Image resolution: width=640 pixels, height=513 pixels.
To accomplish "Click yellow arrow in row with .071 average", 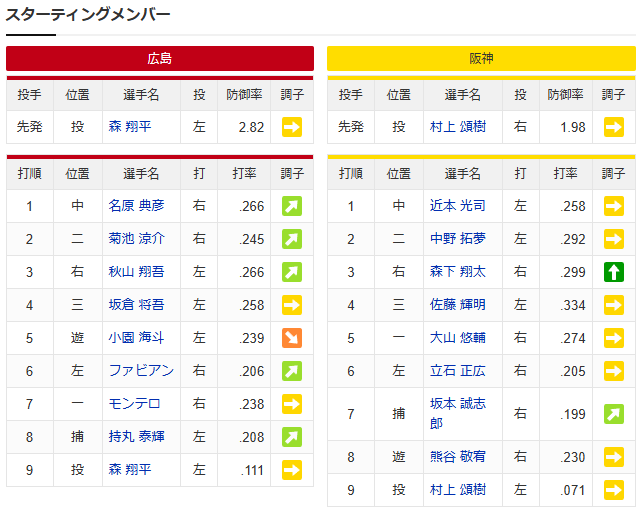I will click(x=613, y=490).
